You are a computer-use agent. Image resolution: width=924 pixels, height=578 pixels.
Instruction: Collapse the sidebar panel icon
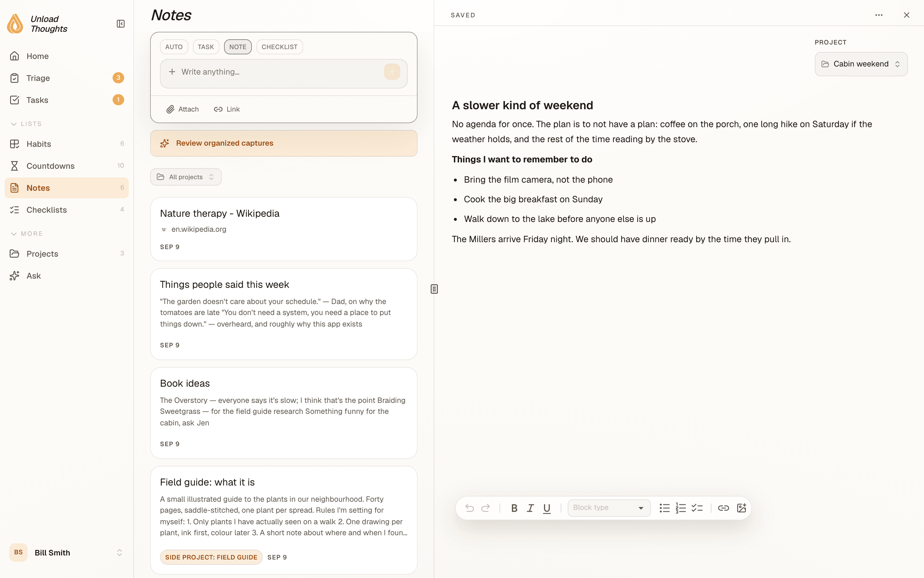(121, 24)
